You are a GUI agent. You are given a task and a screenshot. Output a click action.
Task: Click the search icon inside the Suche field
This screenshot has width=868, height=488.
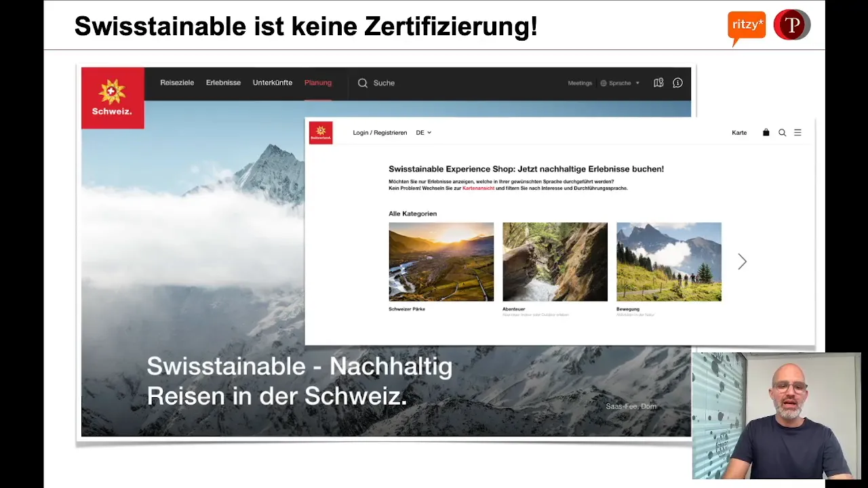363,83
